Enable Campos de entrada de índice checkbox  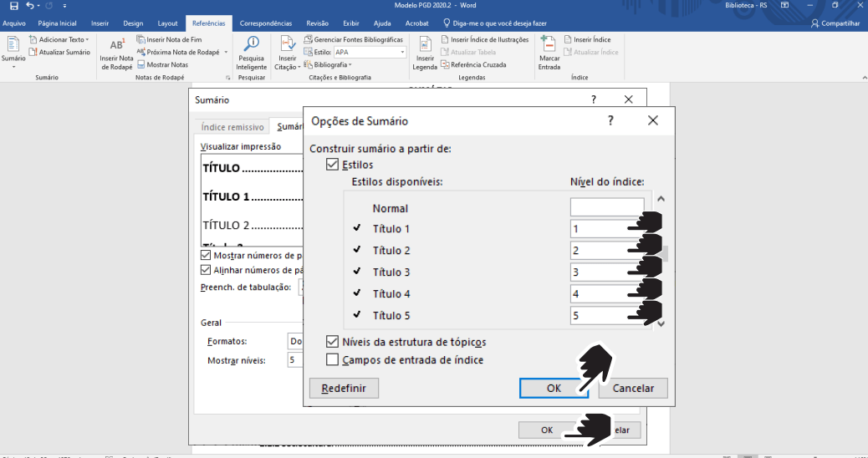(x=332, y=359)
